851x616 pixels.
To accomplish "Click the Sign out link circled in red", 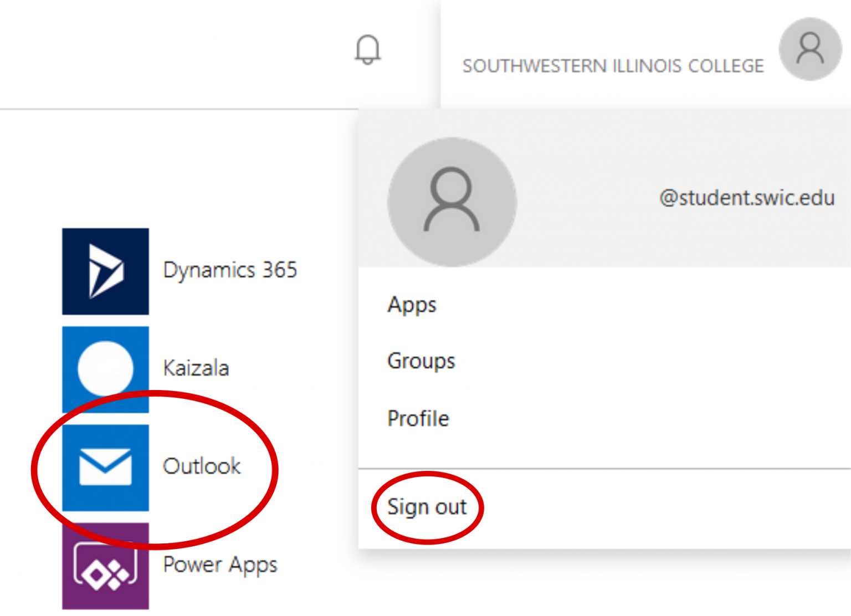I will pos(427,506).
